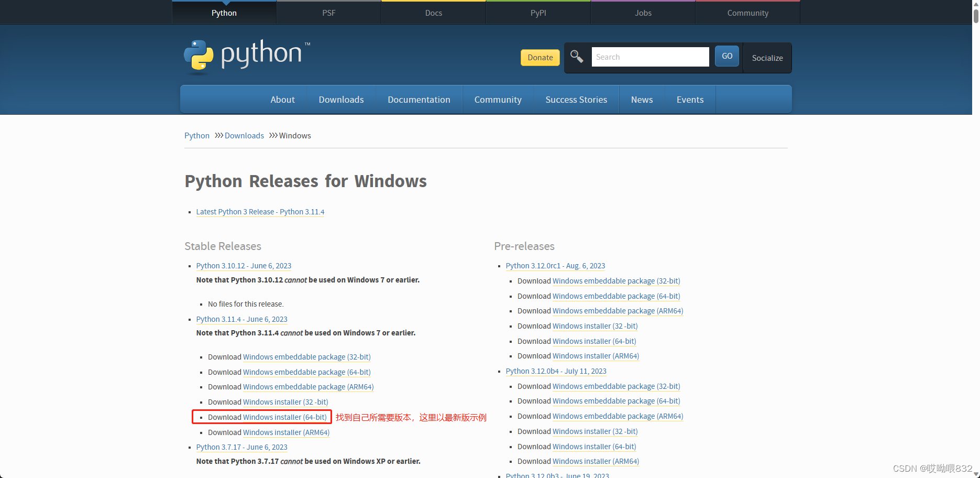The width and height of the screenshot is (980, 478).
Task: Download 3.11.4 Windows installer (ARM64)
Action: point(287,432)
